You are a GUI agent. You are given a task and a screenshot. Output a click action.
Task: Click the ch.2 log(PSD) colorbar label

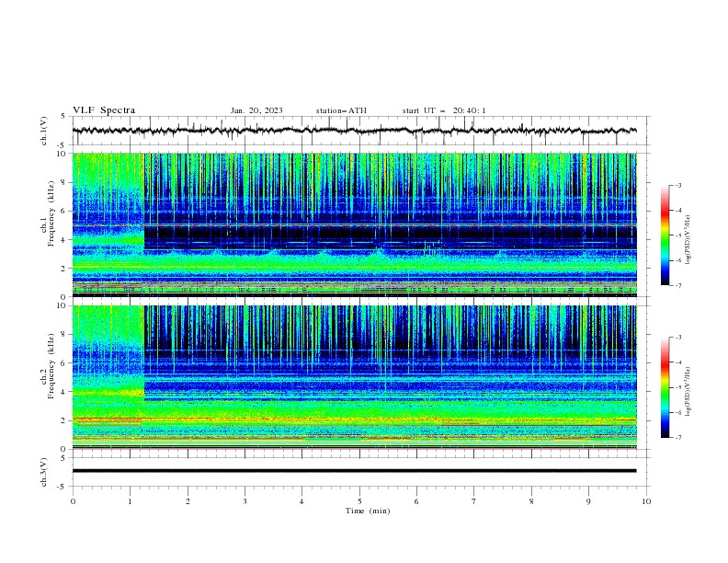[688, 391]
